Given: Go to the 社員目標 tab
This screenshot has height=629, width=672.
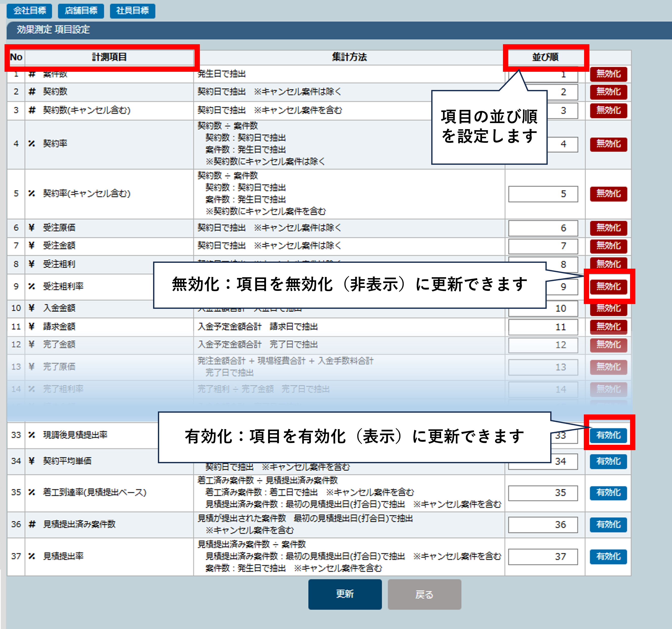Looking at the screenshot, I should (x=132, y=11).
